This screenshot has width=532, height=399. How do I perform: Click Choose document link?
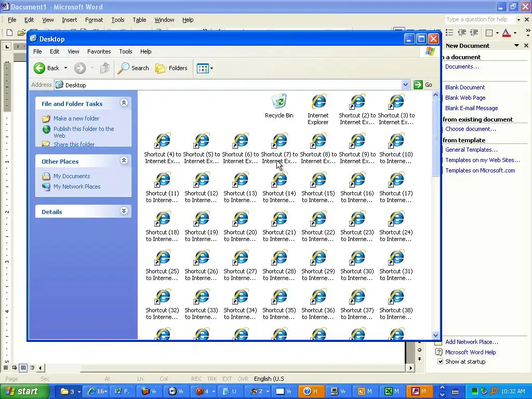click(x=471, y=129)
